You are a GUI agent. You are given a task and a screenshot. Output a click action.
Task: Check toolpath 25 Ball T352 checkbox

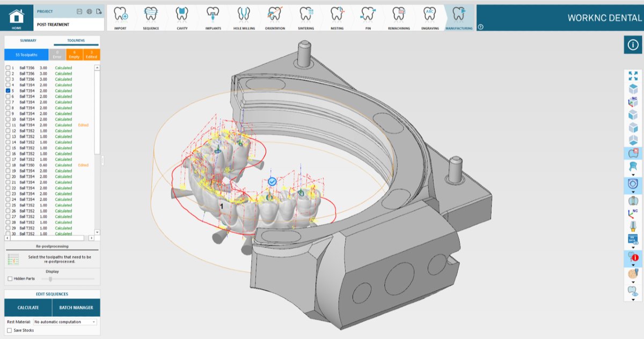8,205
